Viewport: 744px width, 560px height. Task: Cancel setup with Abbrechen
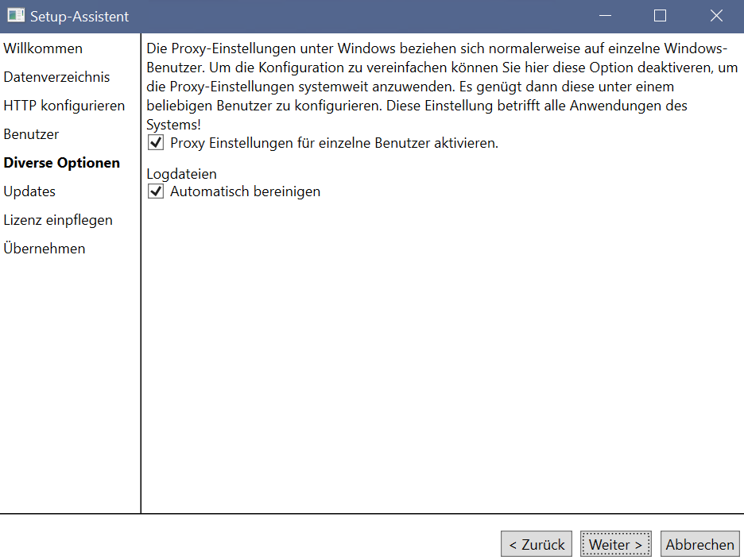pos(699,544)
